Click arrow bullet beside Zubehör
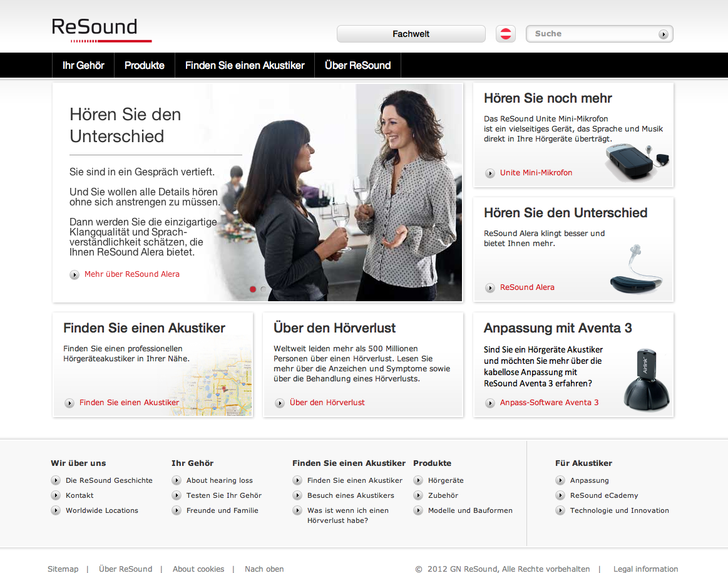728x573 pixels. 418,495
